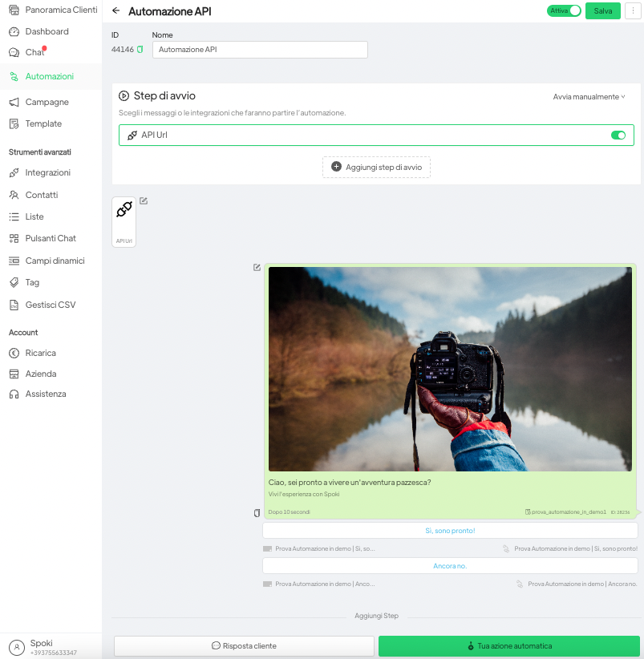
Task: Open Integrazioni from the sidebar
Action: point(47,173)
